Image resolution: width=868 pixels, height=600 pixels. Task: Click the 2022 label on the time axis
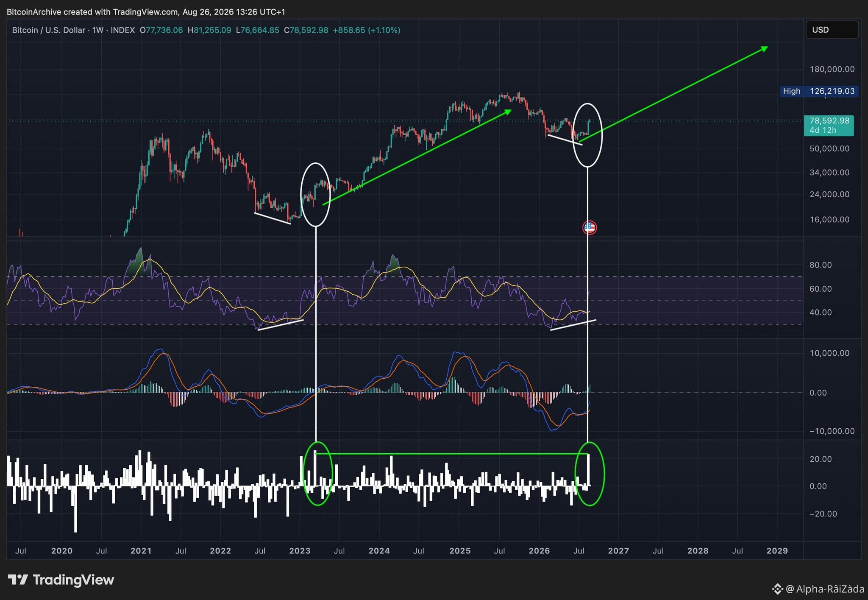coord(220,551)
